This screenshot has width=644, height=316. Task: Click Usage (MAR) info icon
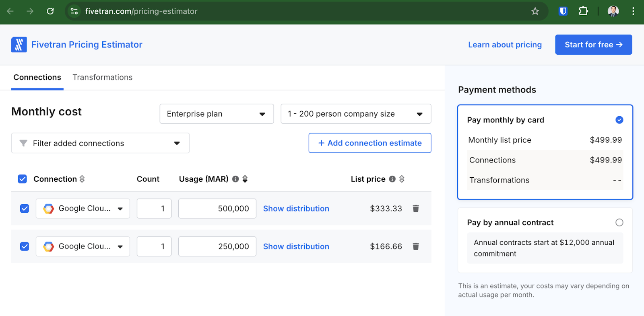[235, 179]
